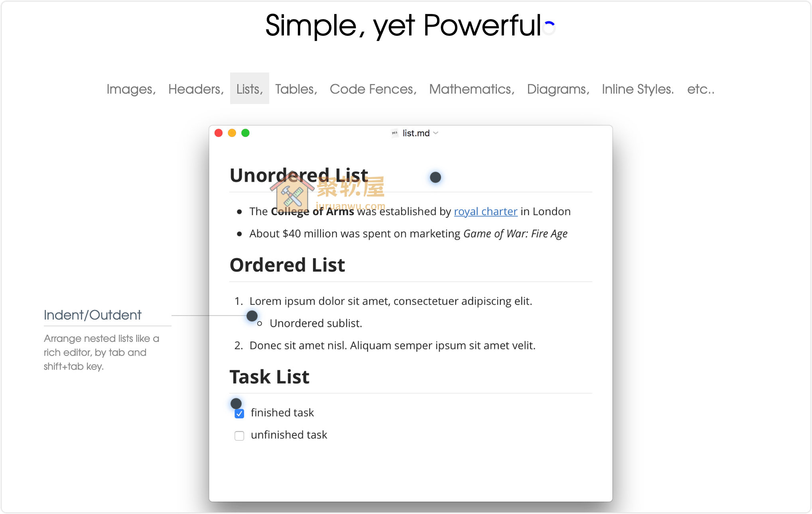Click the hotspot dot beside Unordered List heading
812x514 pixels.
(435, 177)
